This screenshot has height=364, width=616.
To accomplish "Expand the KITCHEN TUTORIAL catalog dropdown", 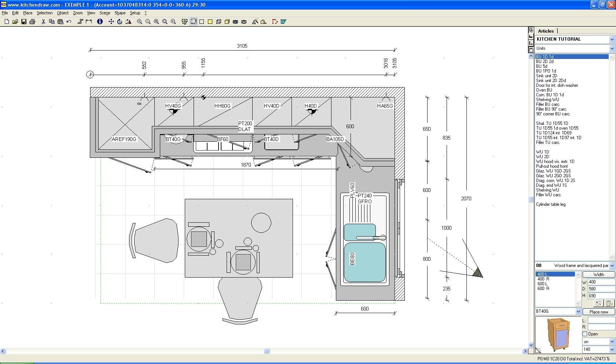I will [x=612, y=39].
